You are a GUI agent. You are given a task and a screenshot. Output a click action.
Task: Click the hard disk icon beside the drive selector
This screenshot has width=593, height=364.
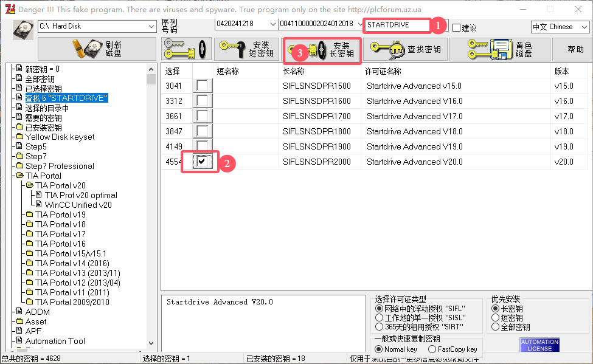(x=22, y=29)
